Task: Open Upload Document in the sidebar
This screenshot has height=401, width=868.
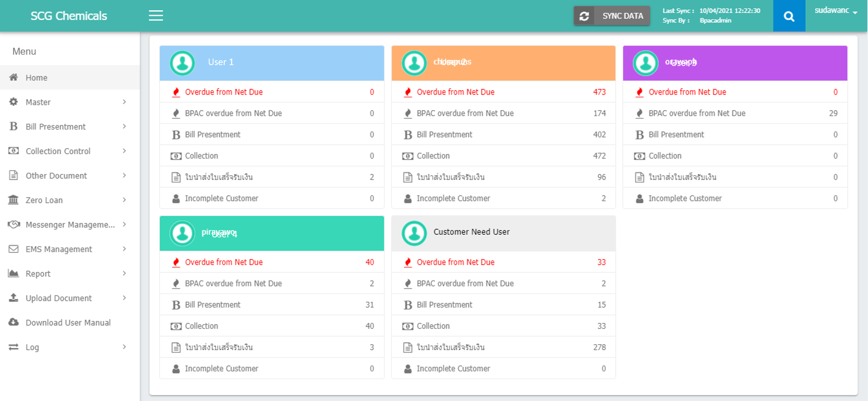Action: pos(59,298)
